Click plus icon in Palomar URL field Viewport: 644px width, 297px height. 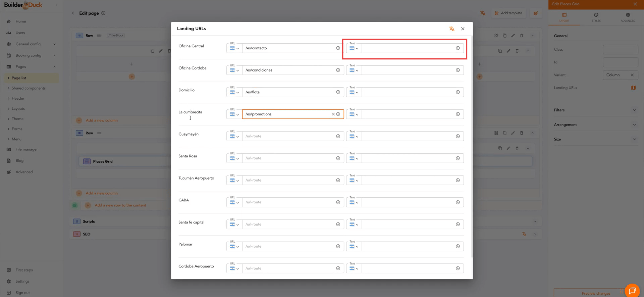(338, 246)
